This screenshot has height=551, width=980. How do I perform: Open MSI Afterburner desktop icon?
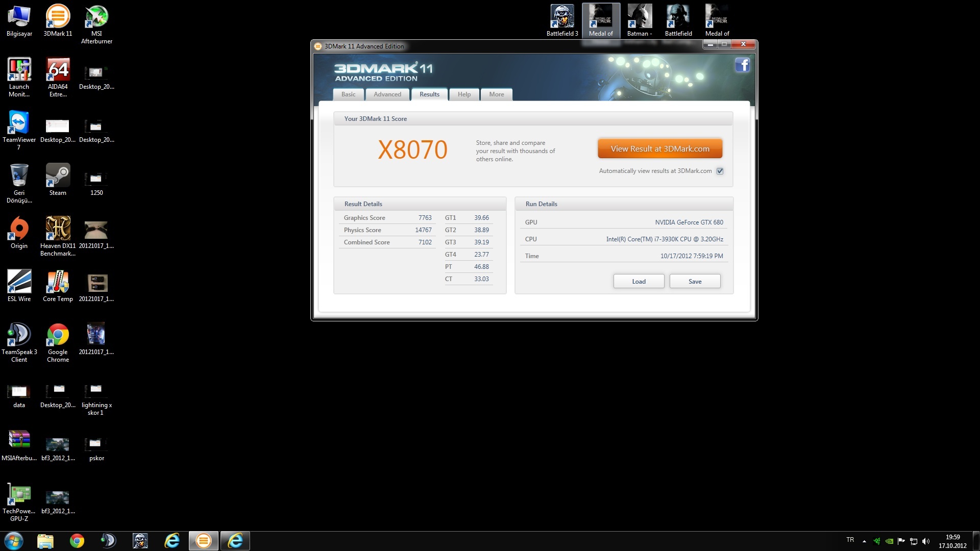click(x=96, y=24)
